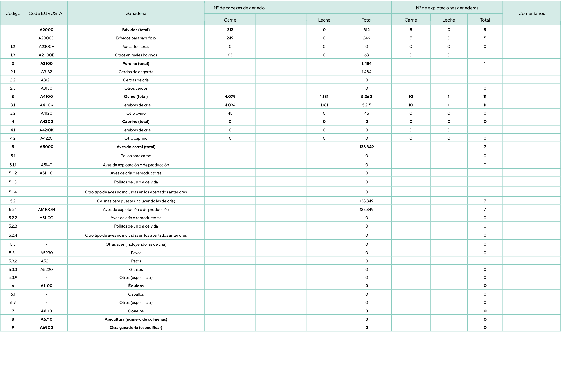Click the A5110OH code cell
The height and width of the screenshot is (392, 561).
[46, 209]
